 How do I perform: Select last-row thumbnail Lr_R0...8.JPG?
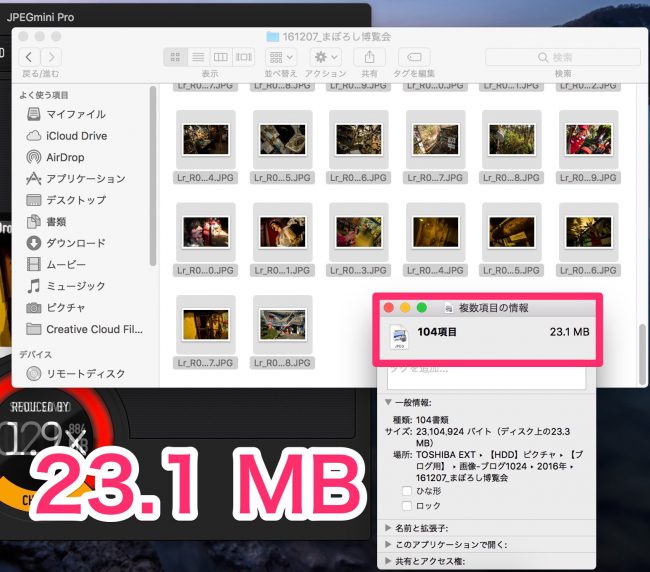[283, 325]
